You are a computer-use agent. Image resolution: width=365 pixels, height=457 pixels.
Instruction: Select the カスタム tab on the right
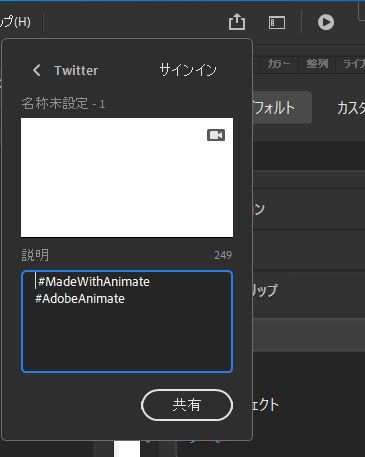(x=351, y=108)
